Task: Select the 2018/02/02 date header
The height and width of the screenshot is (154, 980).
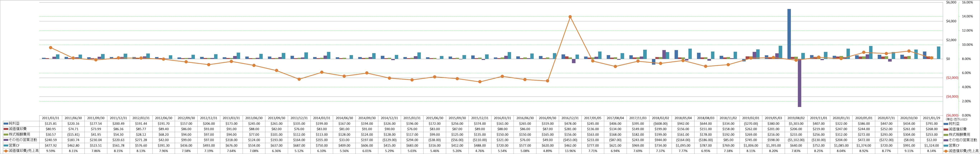Action: coord(660,118)
